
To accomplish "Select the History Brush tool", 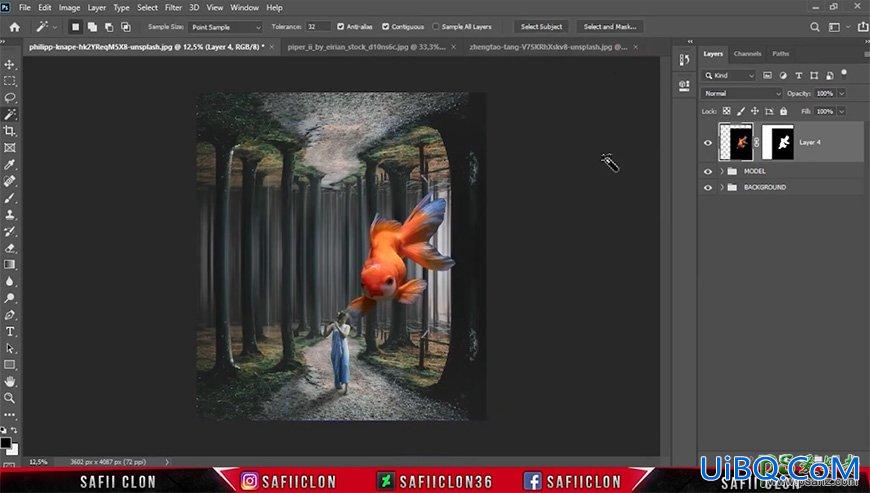I will (x=9, y=231).
